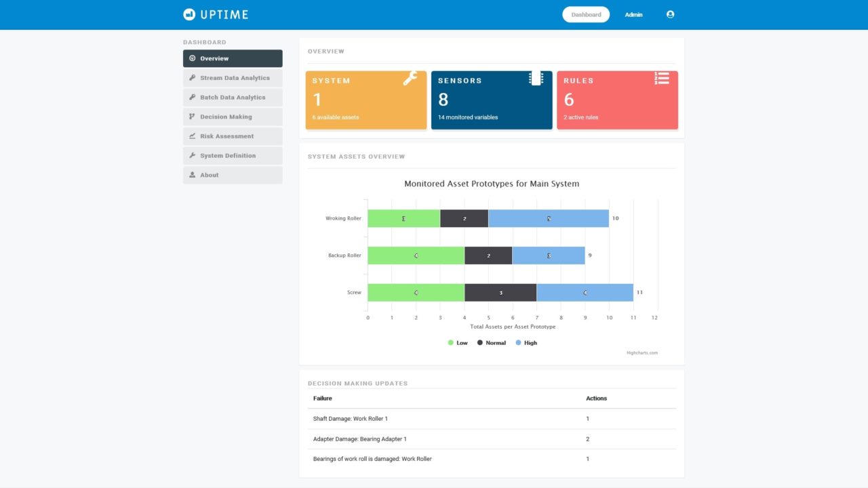Viewport: 868px width, 488px height.
Task: Click the Dashboard button in the header
Action: pyautogui.click(x=585, y=14)
